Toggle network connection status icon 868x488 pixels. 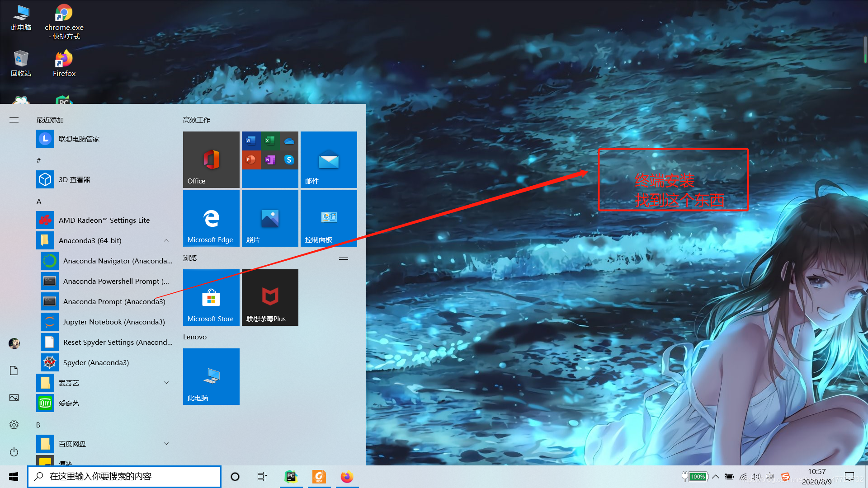click(743, 477)
